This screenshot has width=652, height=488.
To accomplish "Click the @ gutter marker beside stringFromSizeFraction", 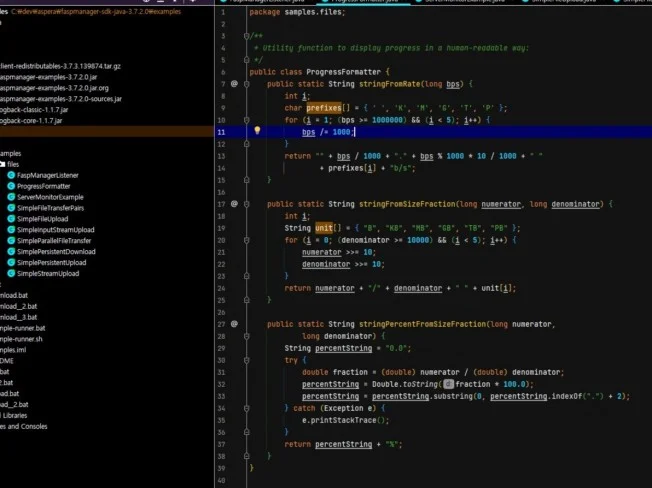I will point(234,203).
